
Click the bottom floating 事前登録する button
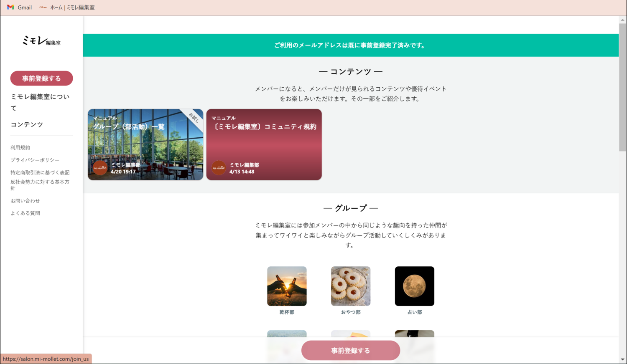click(351, 351)
